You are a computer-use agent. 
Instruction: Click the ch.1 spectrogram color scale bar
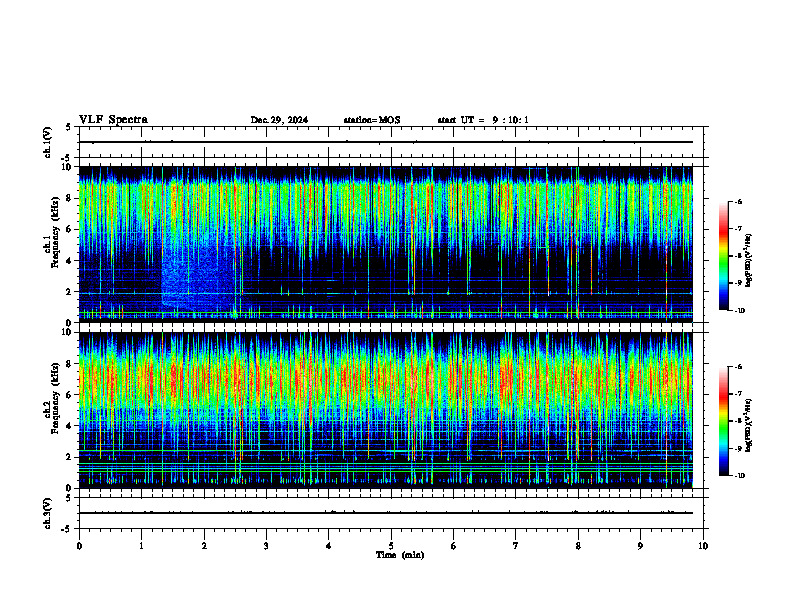click(723, 256)
